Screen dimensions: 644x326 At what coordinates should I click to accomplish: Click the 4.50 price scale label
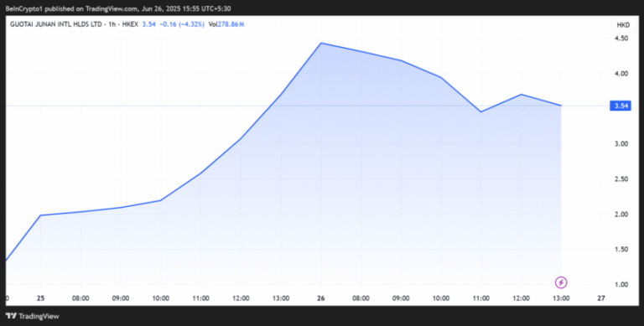click(x=621, y=39)
